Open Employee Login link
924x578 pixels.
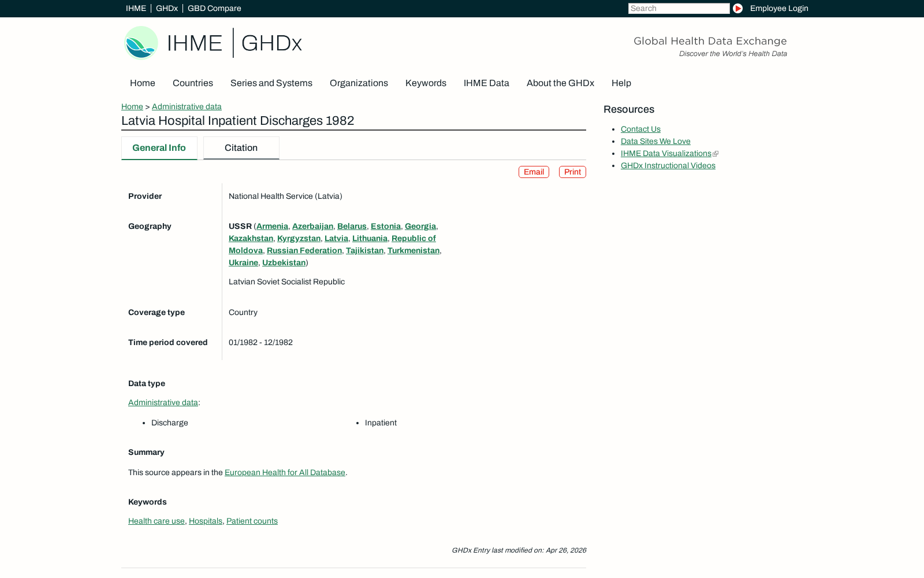[779, 8]
